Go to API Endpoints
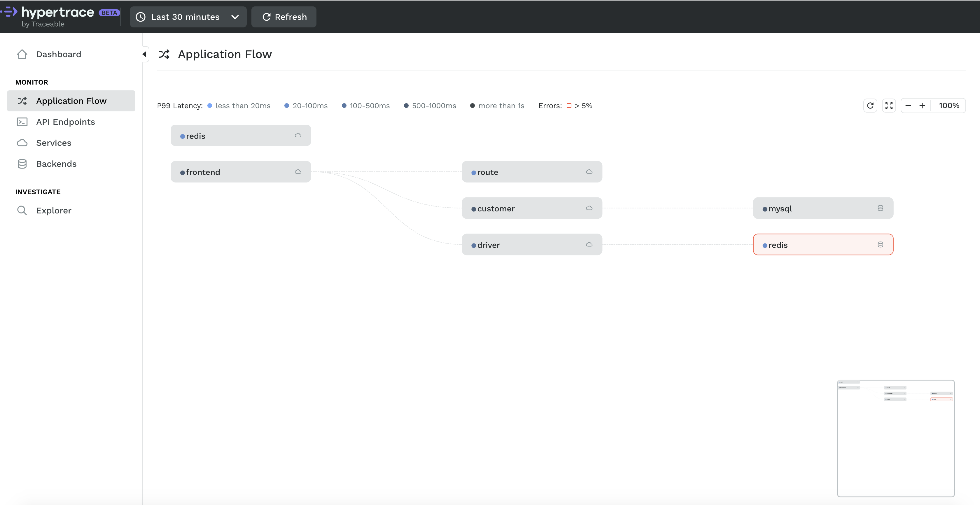Viewport: 980px width, 505px height. tap(65, 122)
